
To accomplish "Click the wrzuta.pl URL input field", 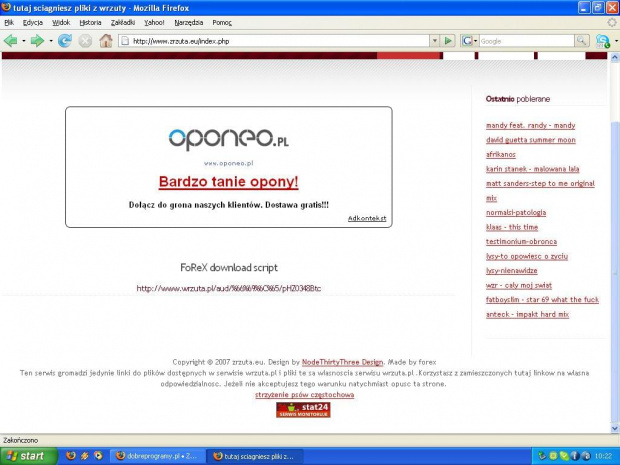I will (x=229, y=288).
